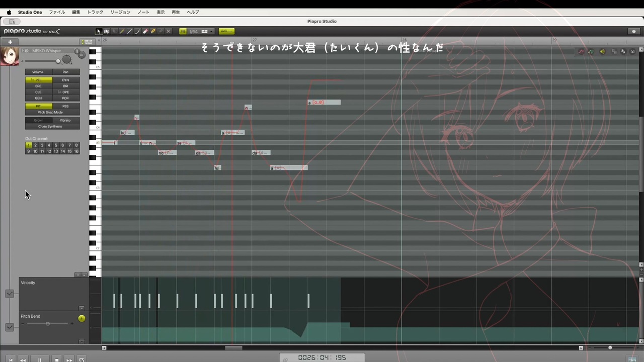Viewport: 644px width, 362px height.
Task: Solo the MEIKO Whisper track
Action: tap(77, 51)
